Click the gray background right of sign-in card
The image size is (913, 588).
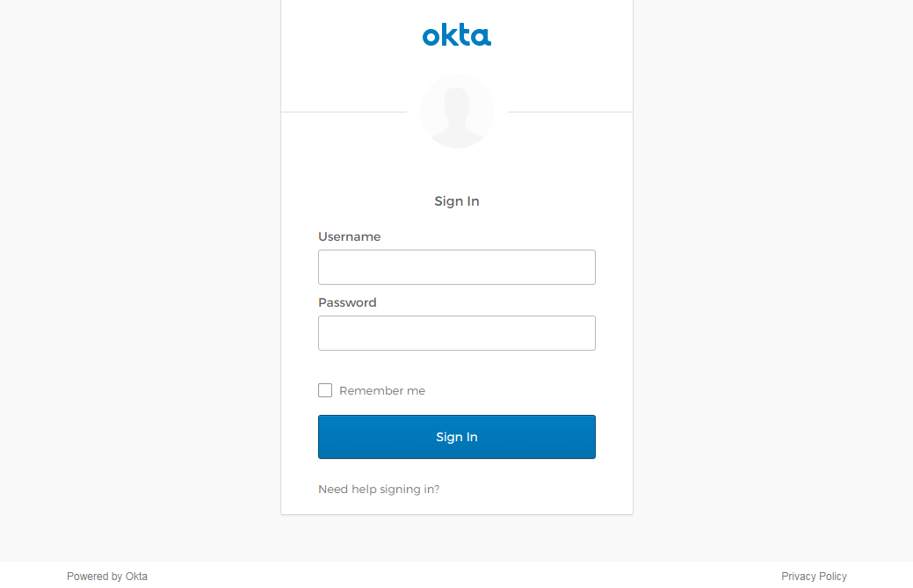pyautogui.click(x=773, y=264)
